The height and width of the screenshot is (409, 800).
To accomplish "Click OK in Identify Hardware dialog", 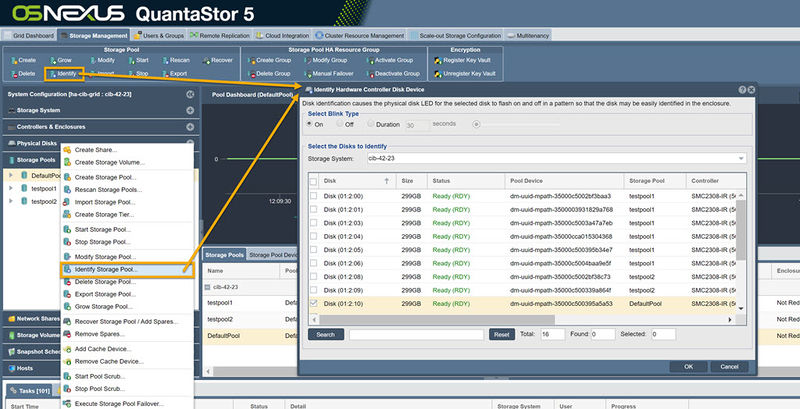I will pos(688,367).
